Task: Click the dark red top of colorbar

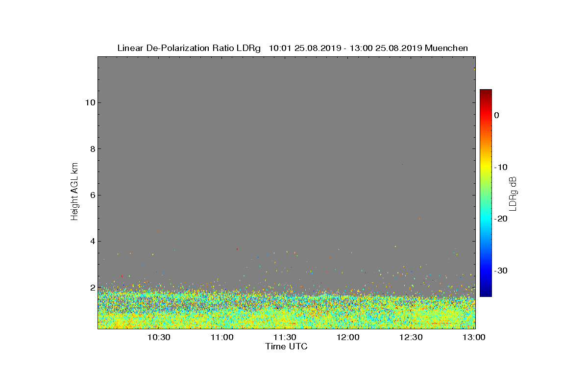Action: tap(486, 92)
